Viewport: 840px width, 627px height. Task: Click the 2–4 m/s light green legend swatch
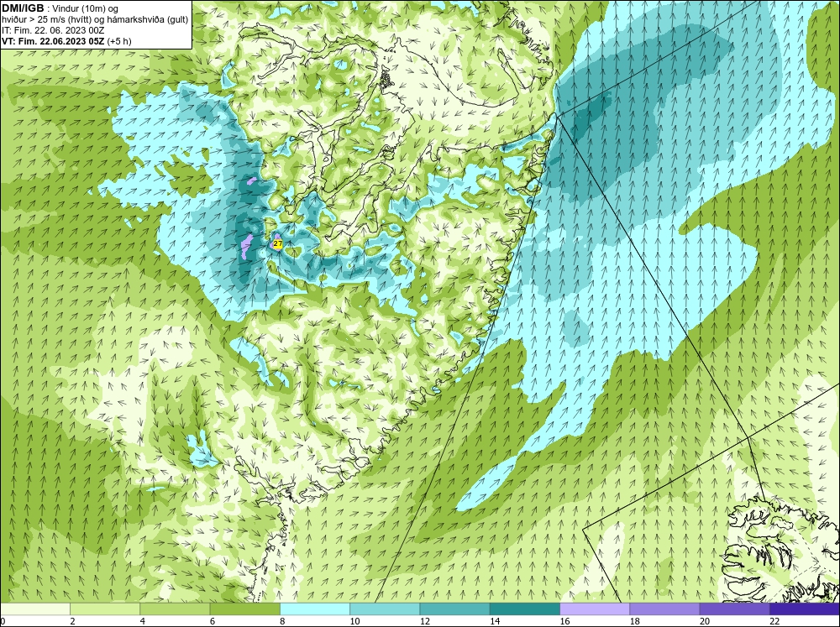(x=105, y=609)
